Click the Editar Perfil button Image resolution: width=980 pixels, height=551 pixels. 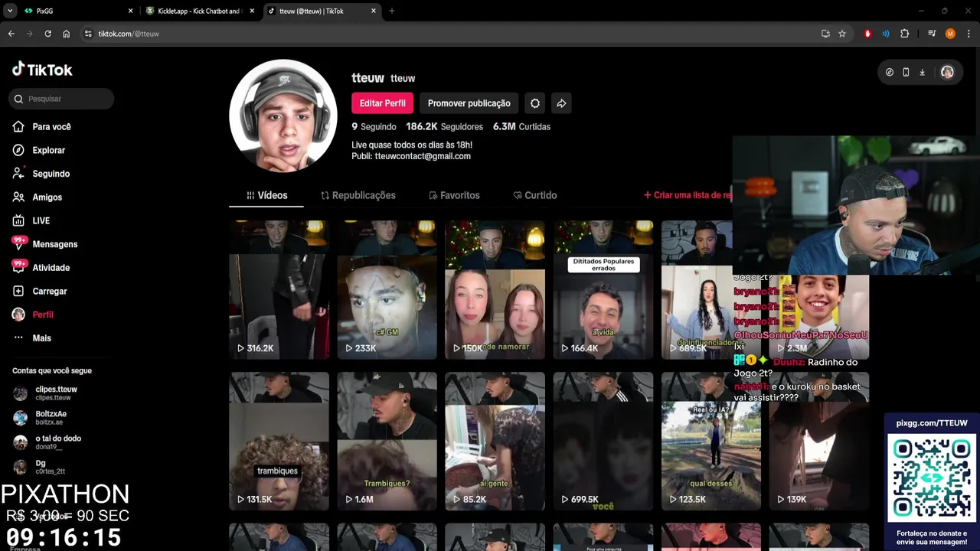[x=382, y=103]
